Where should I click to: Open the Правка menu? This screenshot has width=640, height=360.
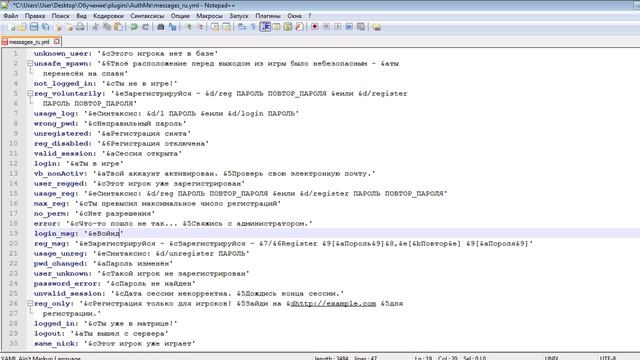[35, 16]
